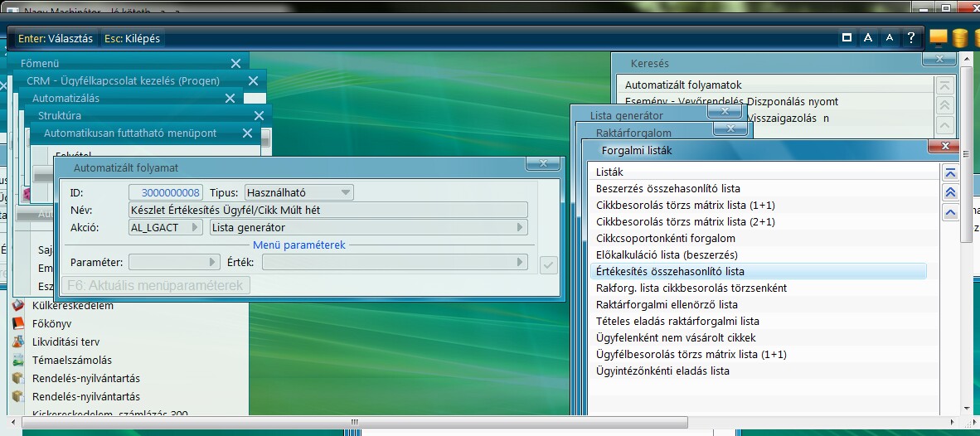
Task: Select Automatizált folyamatok in Keresés list
Action: coord(775,85)
